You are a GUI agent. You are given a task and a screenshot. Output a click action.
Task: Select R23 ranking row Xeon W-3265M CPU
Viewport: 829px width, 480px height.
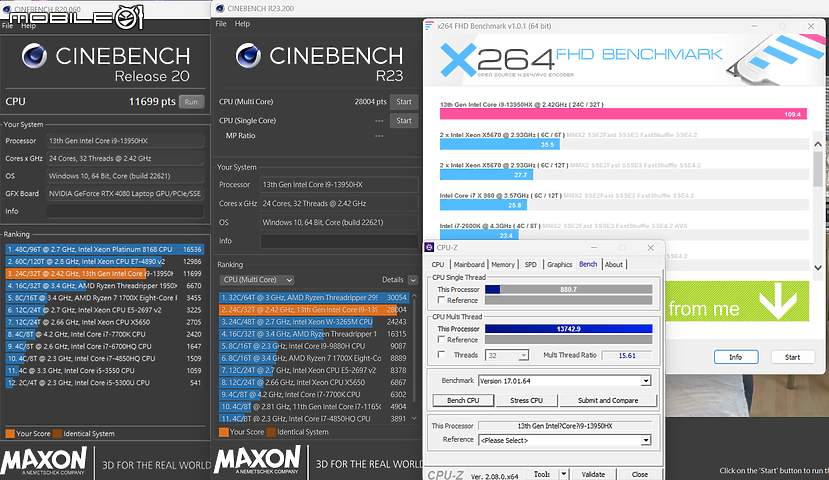[x=313, y=322]
